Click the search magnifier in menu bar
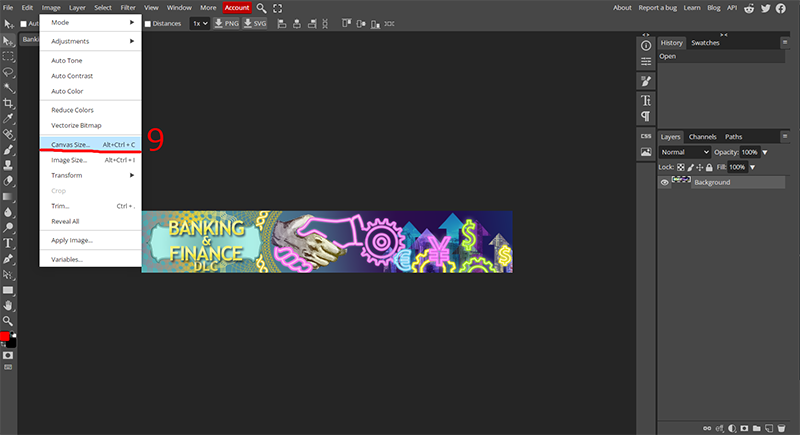800x435 pixels. 261,8
